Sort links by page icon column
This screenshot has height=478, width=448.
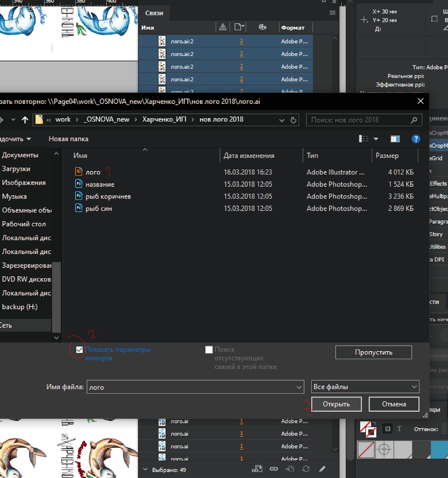(x=239, y=27)
